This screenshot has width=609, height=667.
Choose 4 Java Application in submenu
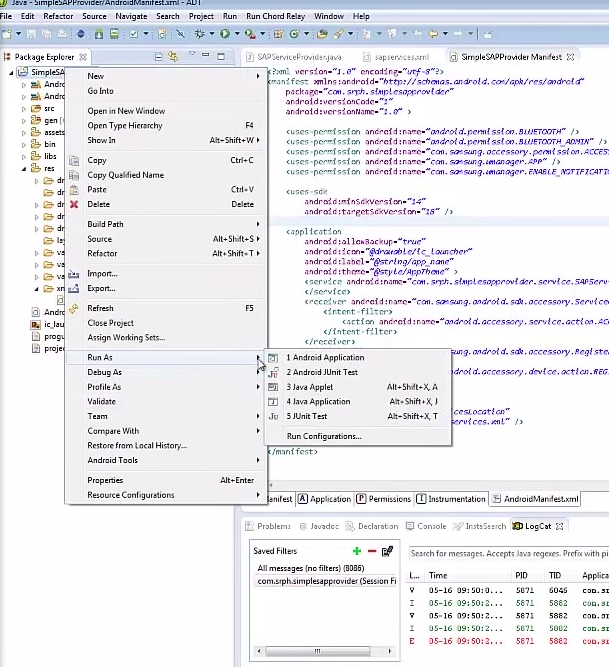pos(357,402)
